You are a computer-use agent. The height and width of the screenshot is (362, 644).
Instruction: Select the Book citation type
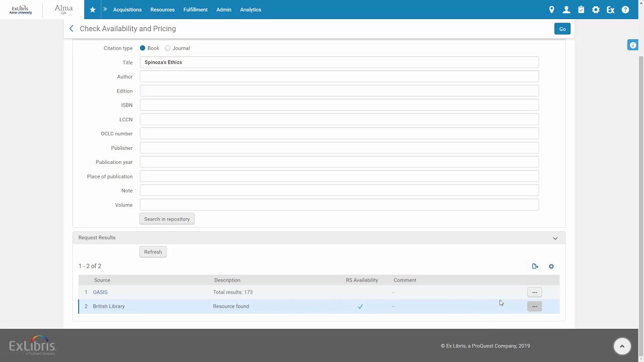click(x=142, y=48)
